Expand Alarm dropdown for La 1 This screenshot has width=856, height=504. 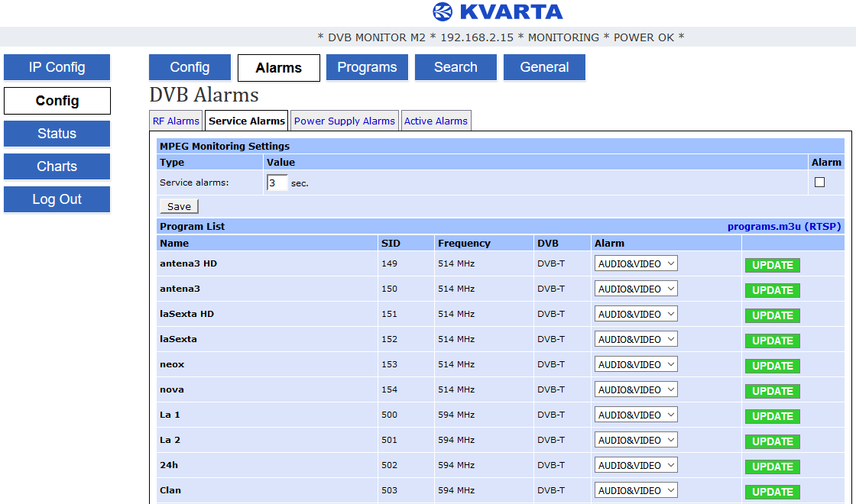point(636,415)
